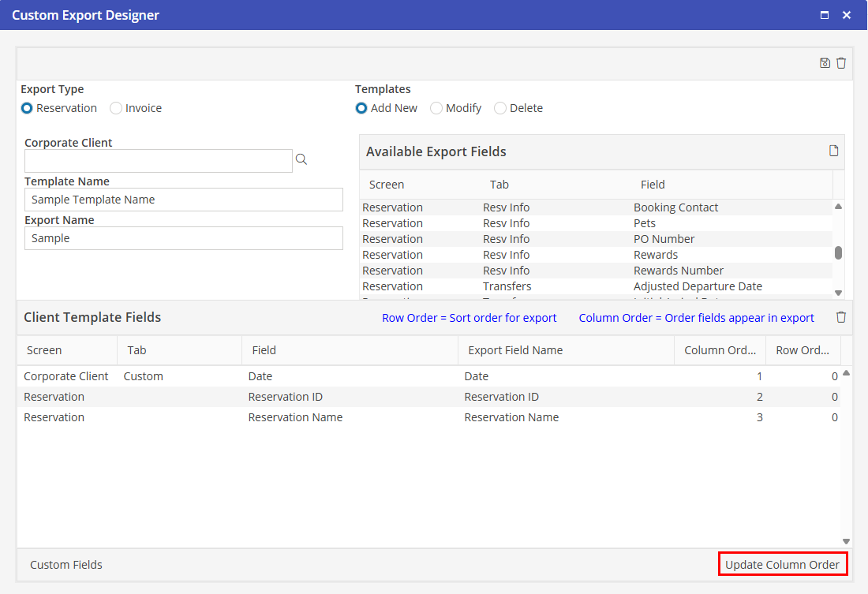Open Custom Fields

tap(66, 565)
